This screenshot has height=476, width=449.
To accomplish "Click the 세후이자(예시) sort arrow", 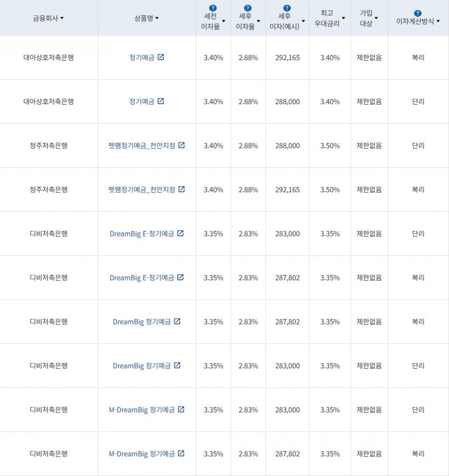I will (304, 21).
